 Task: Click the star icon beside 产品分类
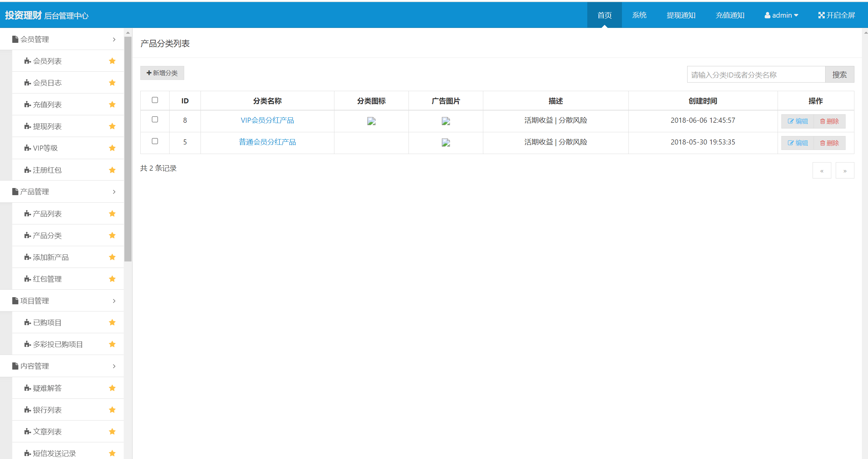pos(112,235)
